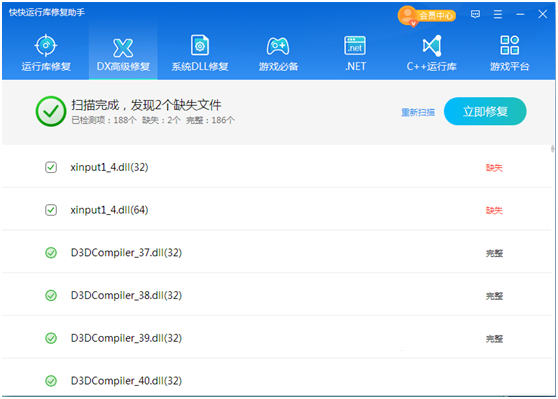Viewport: 558px width, 399px height.
Task: Switch to the 系统DLL修复 tab label
Action: pyautogui.click(x=200, y=67)
